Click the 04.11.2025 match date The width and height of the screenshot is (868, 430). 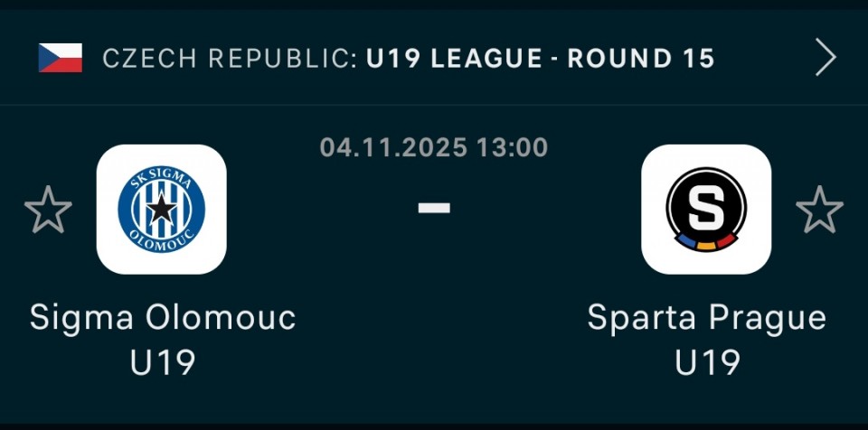[x=392, y=147]
